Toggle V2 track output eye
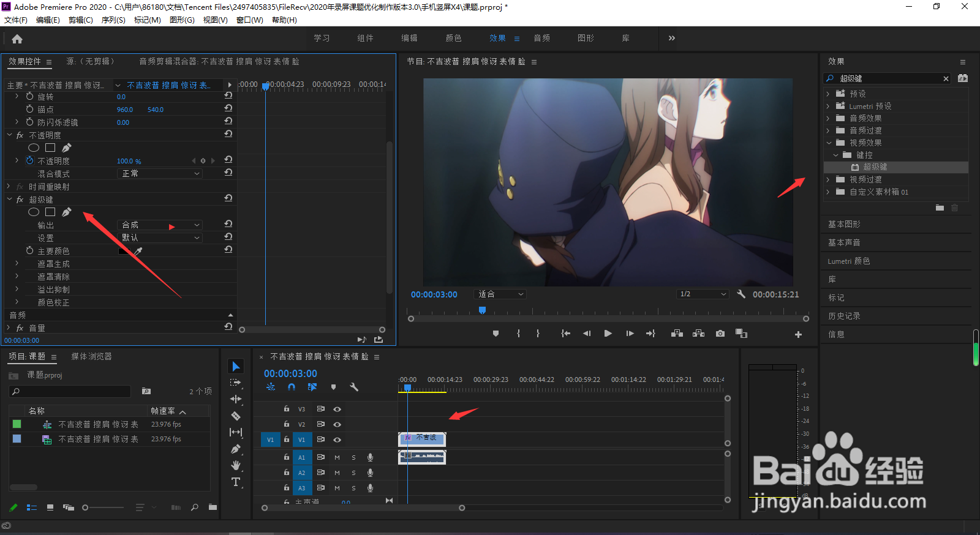 pos(337,424)
